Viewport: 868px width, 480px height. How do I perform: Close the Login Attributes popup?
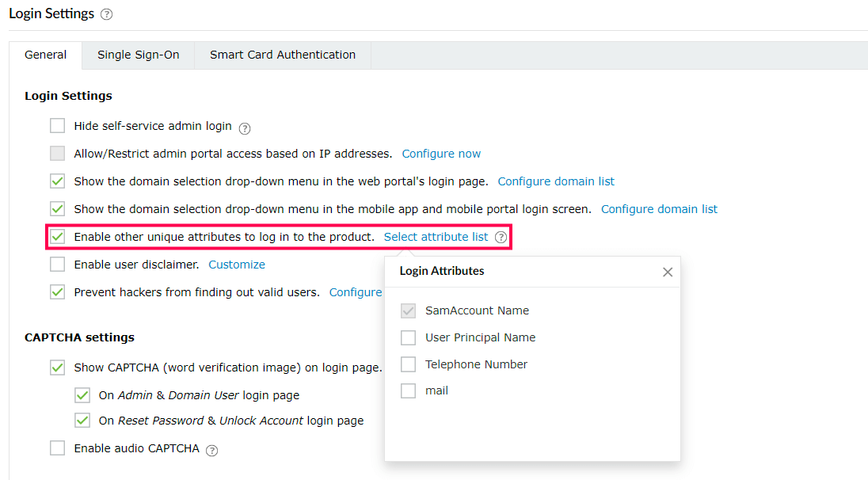click(668, 272)
